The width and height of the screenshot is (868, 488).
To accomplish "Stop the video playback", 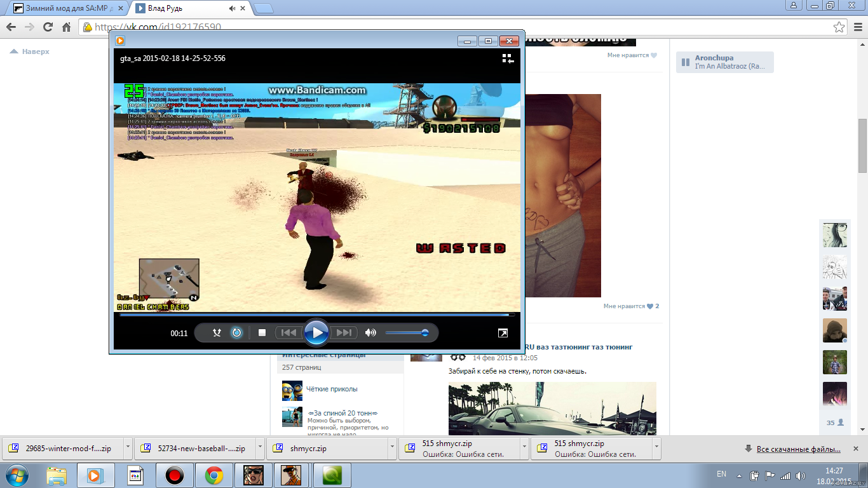I will pyautogui.click(x=262, y=333).
